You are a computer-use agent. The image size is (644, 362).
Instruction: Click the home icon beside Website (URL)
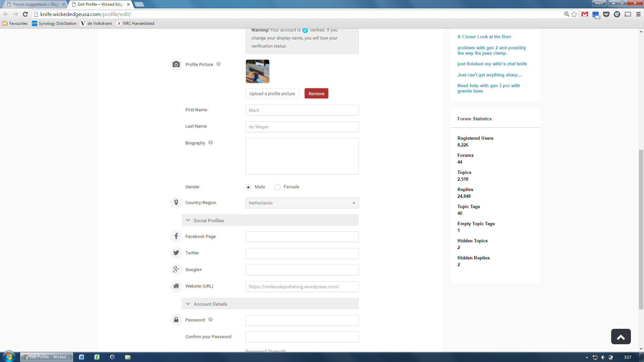(176, 286)
